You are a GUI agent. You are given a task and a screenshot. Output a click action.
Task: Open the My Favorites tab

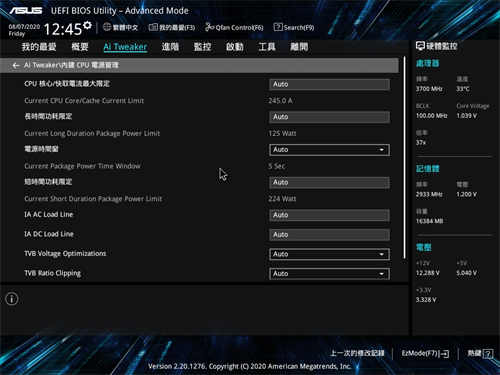click(39, 47)
